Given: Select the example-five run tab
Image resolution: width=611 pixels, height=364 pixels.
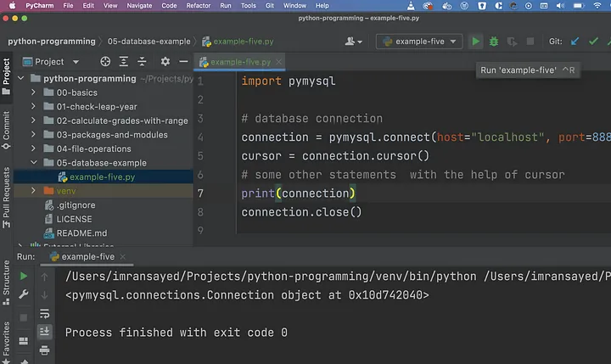Looking at the screenshot, I should click(87, 257).
